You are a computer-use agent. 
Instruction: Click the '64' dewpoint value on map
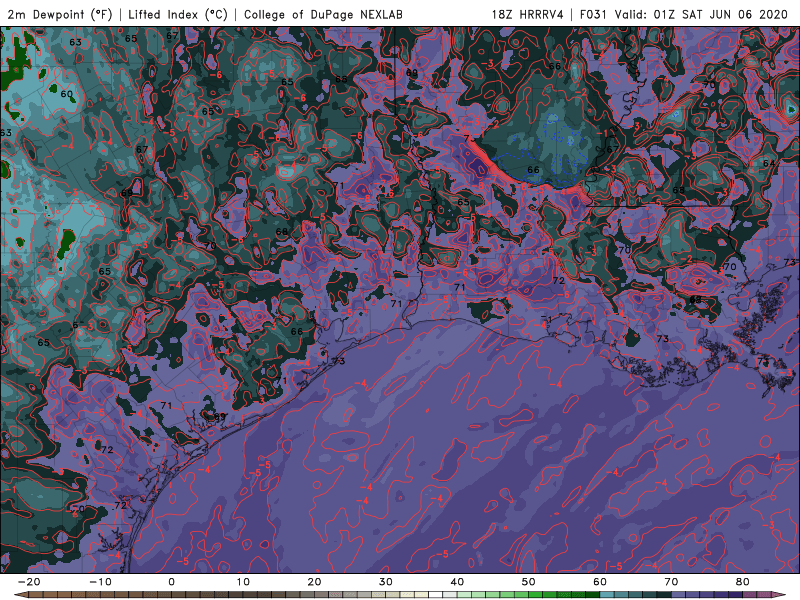[x=768, y=163]
